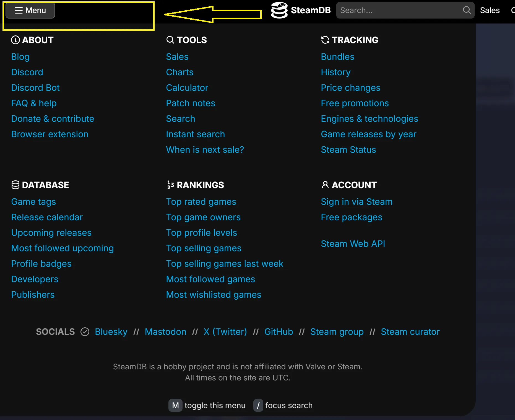Toggle the Menu hamburger button
This screenshot has width=515, height=420.
pyautogui.click(x=30, y=11)
